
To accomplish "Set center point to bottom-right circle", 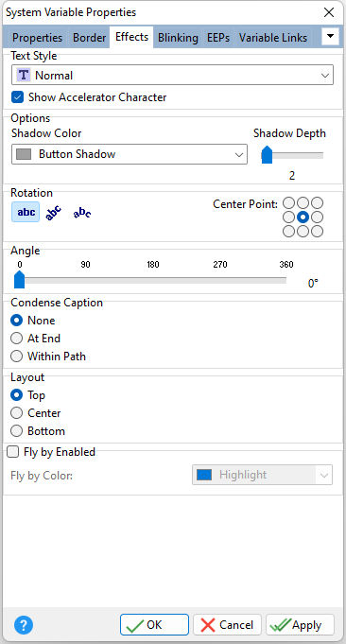I will (317, 232).
